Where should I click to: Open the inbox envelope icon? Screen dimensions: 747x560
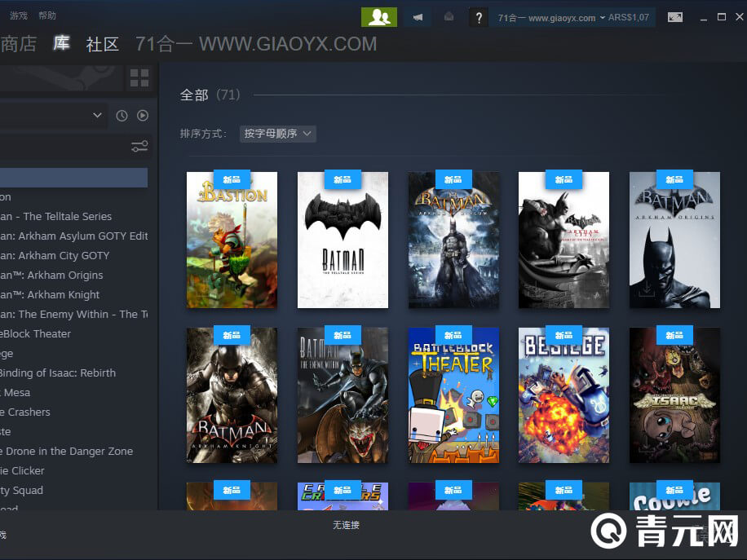pos(449,17)
